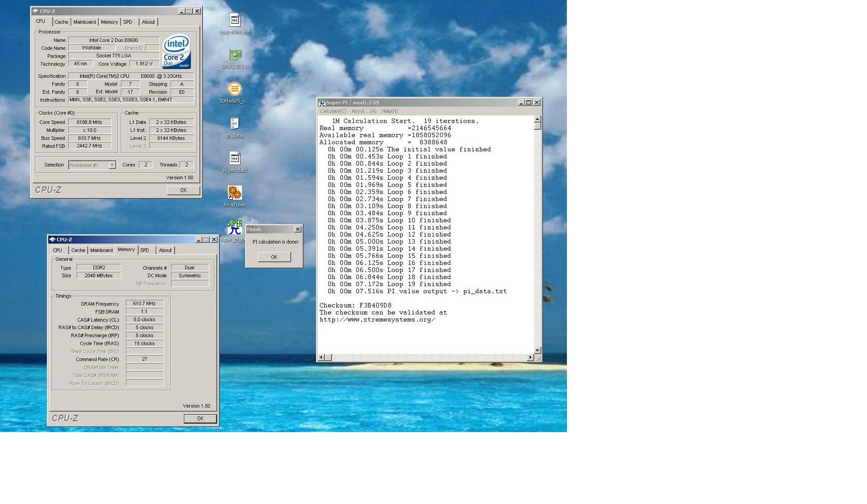Click the CAS# Latency 5.0 clocks value

(145, 320)
